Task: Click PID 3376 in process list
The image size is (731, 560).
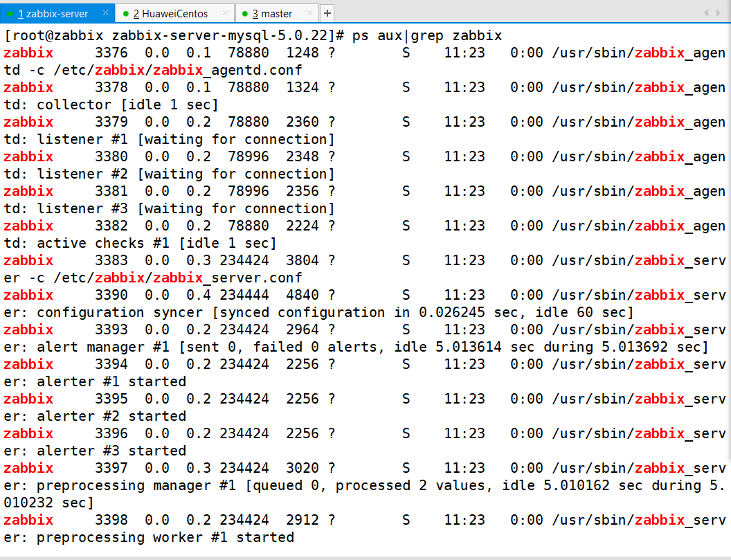Action: click(111, 53)
